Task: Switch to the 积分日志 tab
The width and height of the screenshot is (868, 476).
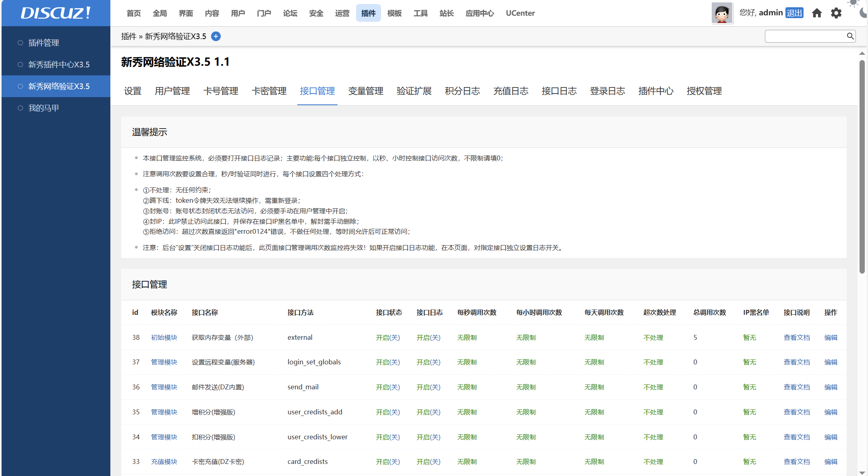Action: coord(462,91)
